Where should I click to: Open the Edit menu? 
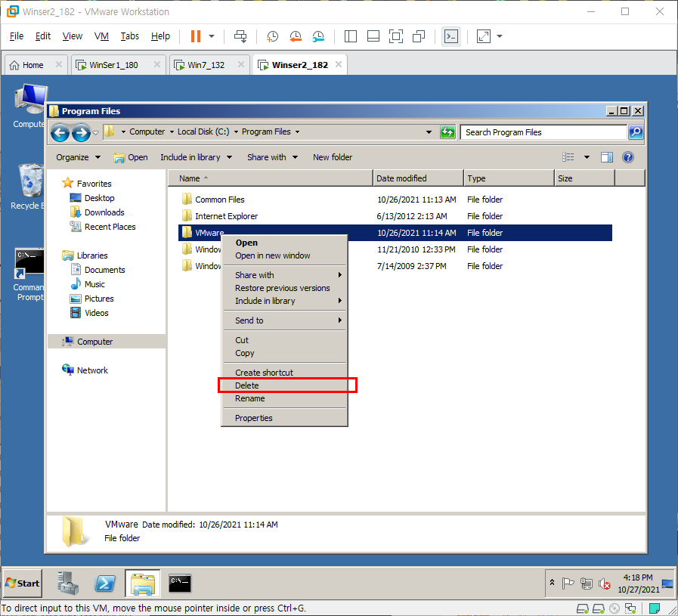43,36
